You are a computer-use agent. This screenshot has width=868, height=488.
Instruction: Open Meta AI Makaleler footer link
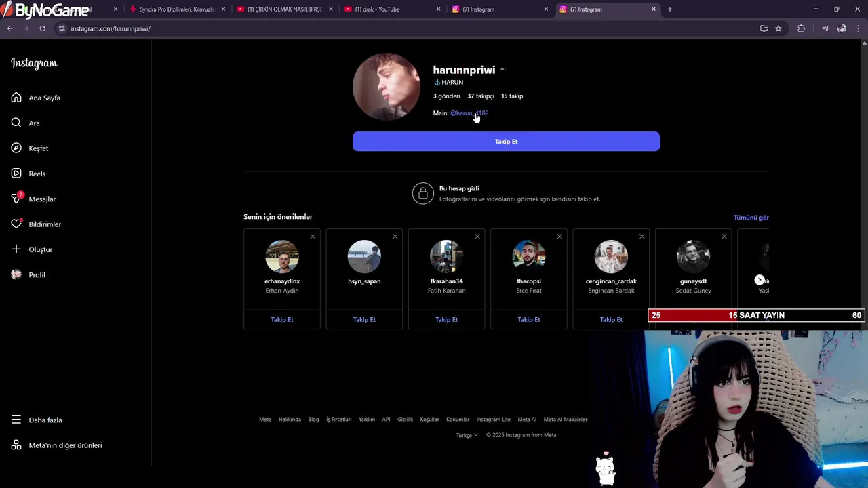coord(566,419)
